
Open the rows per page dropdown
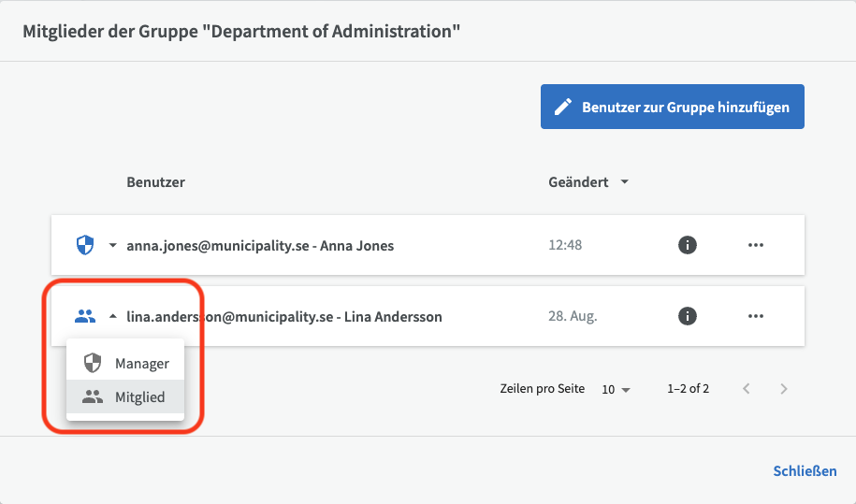617,389
